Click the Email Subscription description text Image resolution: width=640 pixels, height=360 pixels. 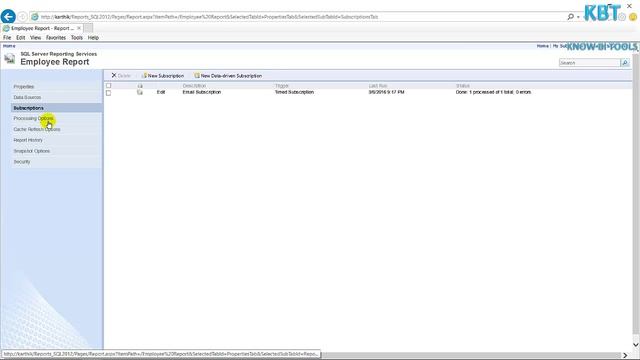click(202, 92)
